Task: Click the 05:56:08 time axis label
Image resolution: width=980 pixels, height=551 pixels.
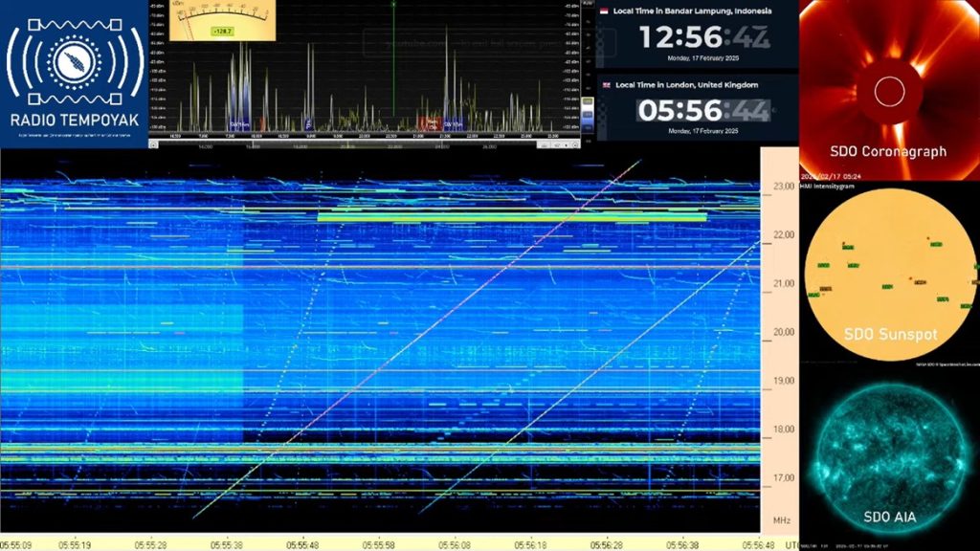Action: (455, 545)
